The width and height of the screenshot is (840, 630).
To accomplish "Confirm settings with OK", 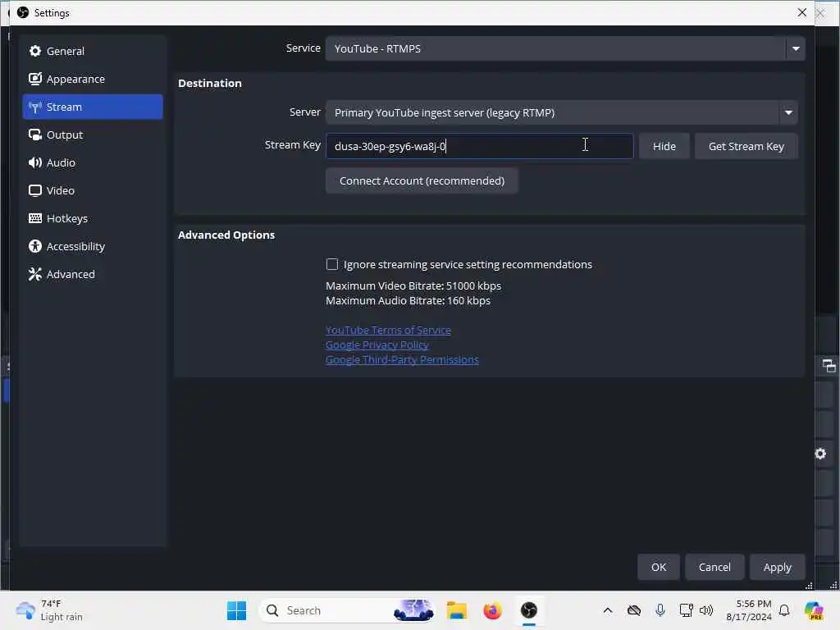I will [659, 567].
